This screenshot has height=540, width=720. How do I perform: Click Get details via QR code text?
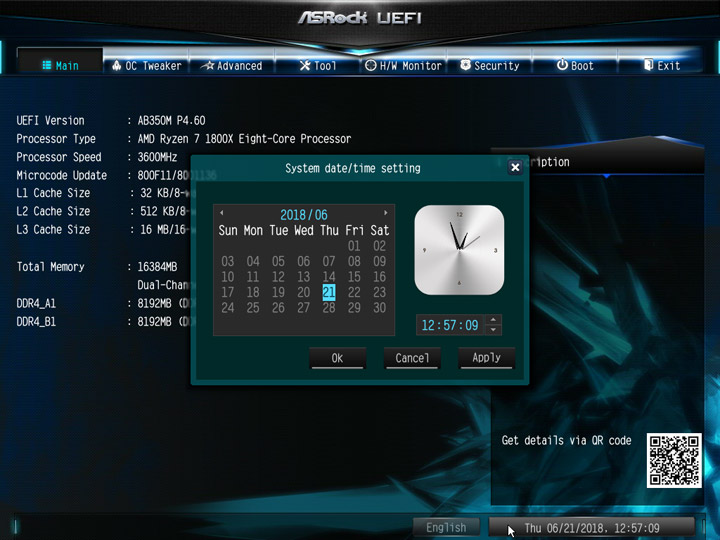pos(566,440)
